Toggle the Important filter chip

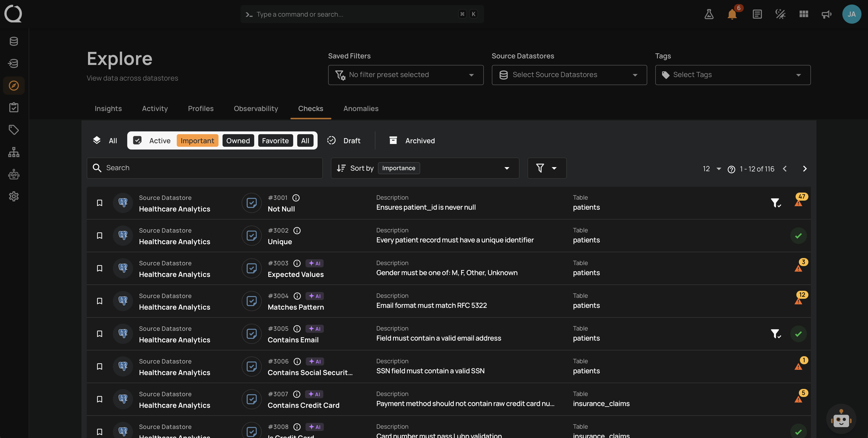[x=197, y=140]
